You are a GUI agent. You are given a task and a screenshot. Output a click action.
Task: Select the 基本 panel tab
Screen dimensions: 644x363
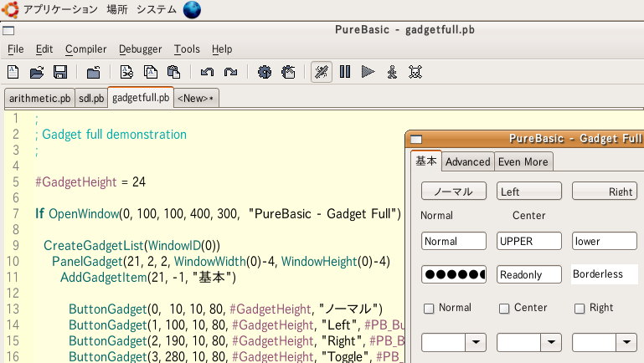click(x=426, y=161)
